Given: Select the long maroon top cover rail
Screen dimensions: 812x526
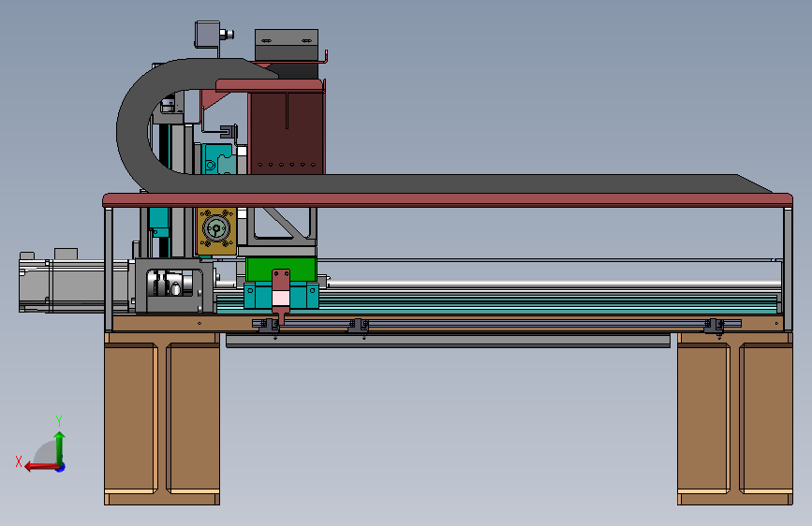Looking at the screenshot, I should tap(448, 200).
